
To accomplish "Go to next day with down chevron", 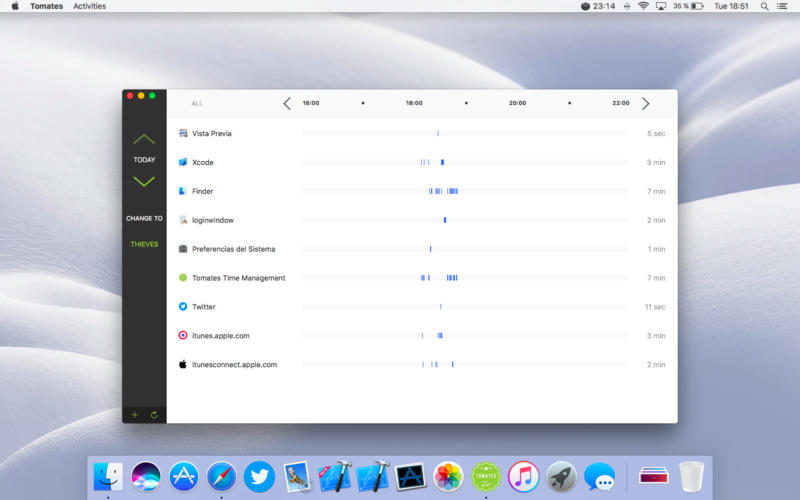I will [144, 181].
